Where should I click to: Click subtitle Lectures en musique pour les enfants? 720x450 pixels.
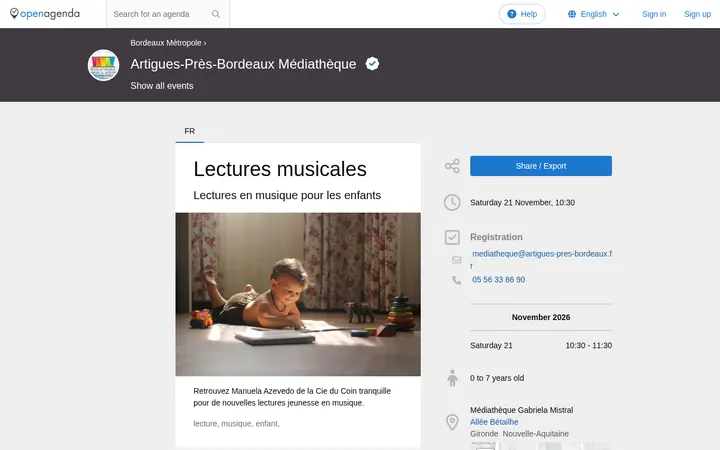[x=287, y=195]
